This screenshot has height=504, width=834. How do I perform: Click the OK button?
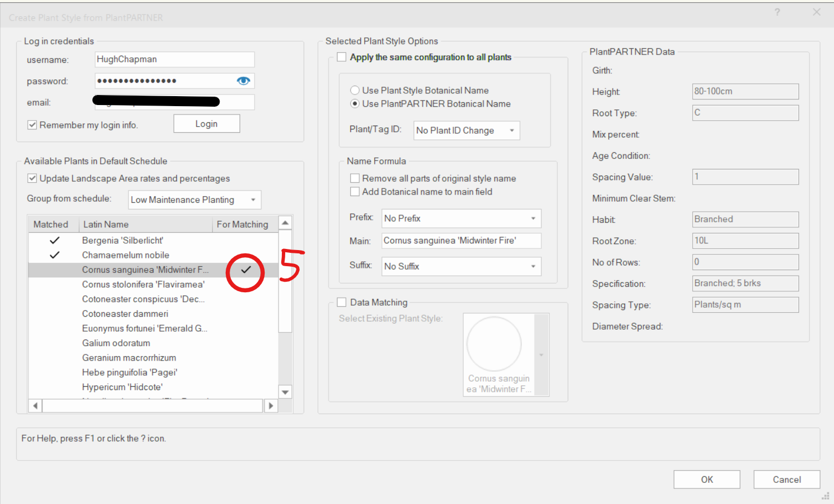(x=707, y=479)
